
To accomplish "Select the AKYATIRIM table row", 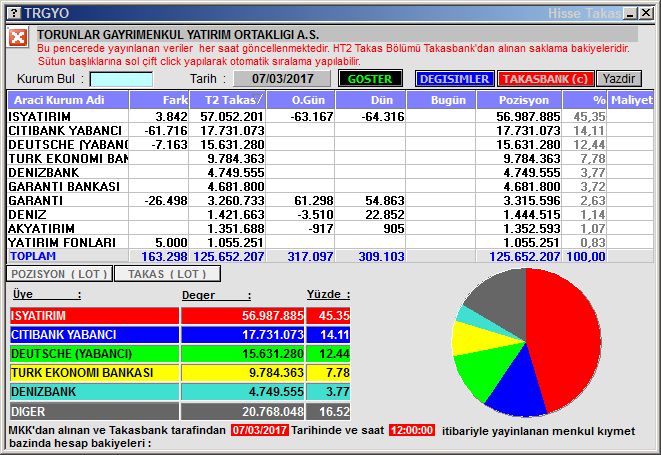I will pos(330,229).
